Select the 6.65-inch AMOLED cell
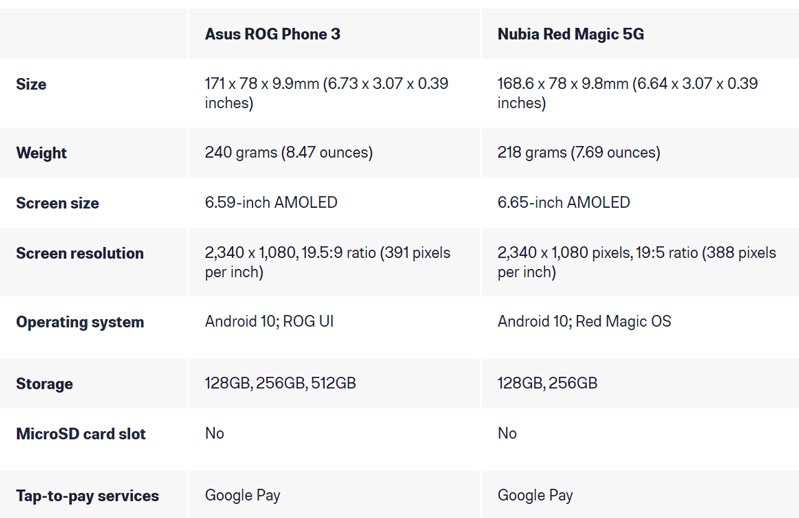Screen dimensions: 799x518 pyautogui.click(x=563, y=203)
